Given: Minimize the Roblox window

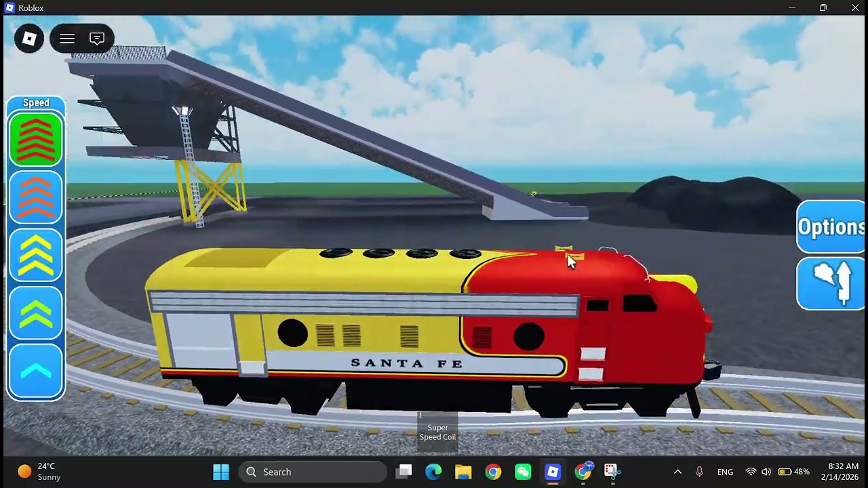Looking at the screenshot, I should click(791, 7).
